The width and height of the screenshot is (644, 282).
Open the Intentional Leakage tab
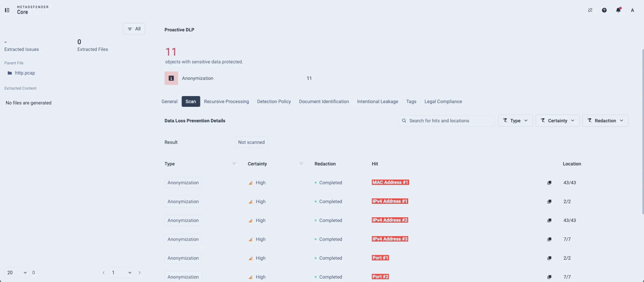377,101
